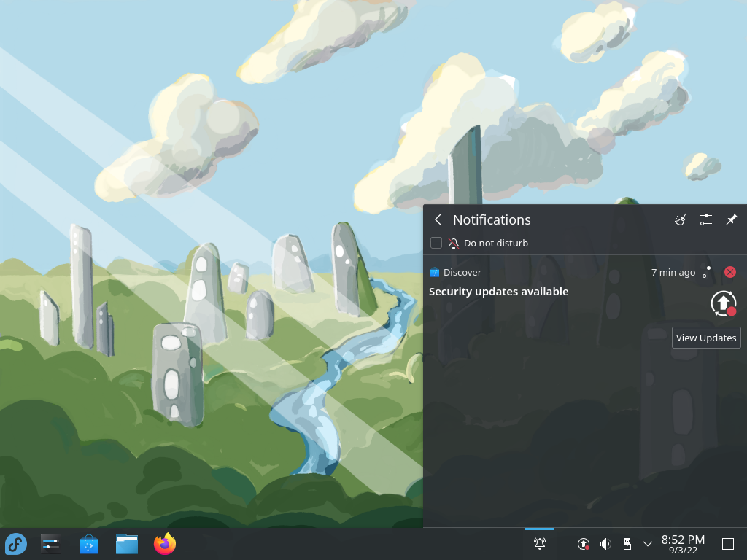Screen dimensions: 747x560
Task: Open the updates tray icon
Action: click(584, 544)
